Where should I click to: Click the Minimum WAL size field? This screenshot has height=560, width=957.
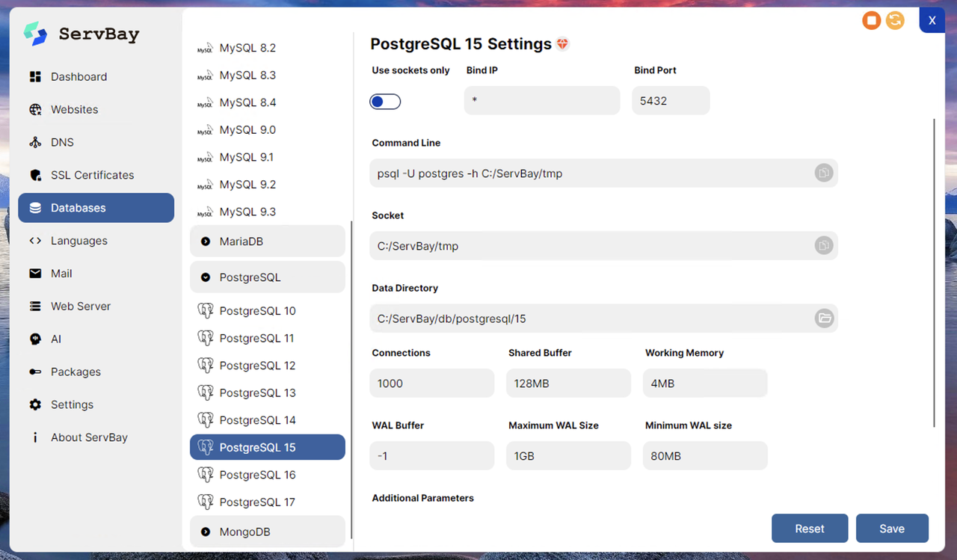[705, 455]
